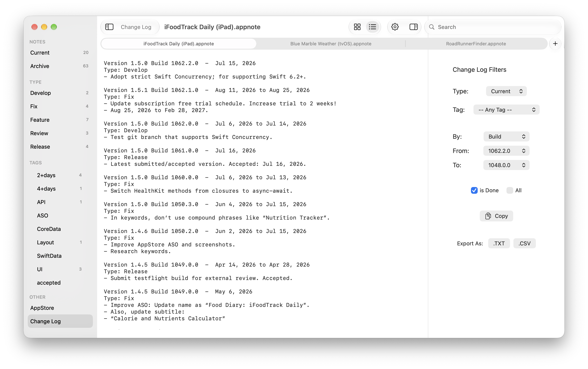The image size is (588, 369).
Task: Select Current notes in sidebar
Action: tap(60, 53)
